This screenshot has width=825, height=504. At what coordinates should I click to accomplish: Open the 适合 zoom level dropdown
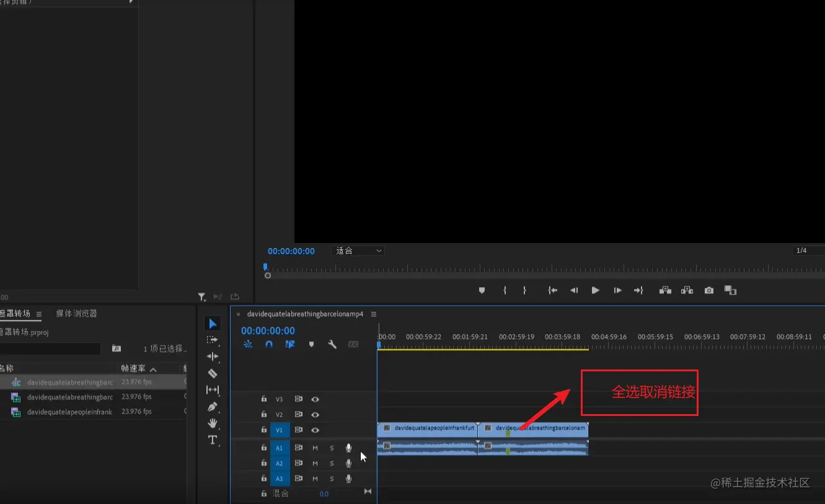coord(359,251)
